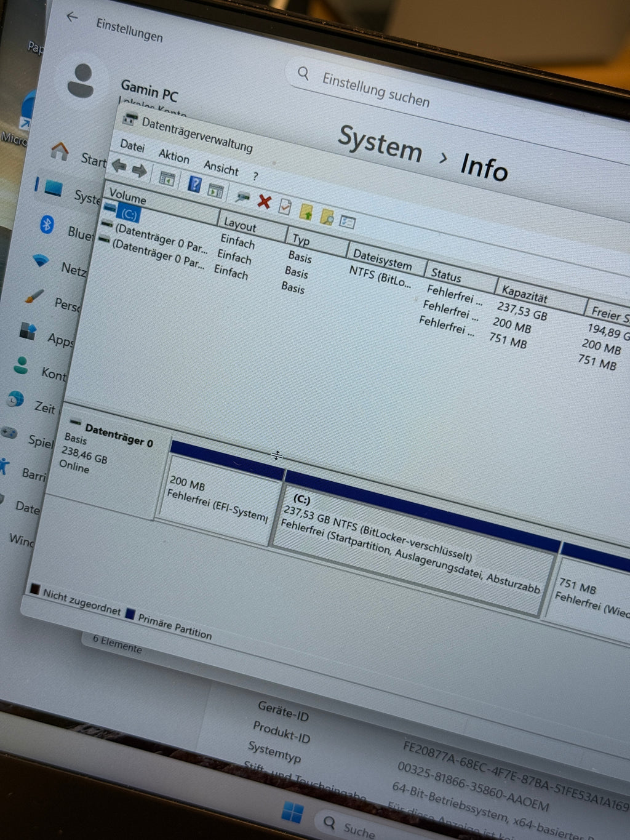630x840 pixels.
Task: Click the disk drive rescan toolbar icon
Action: click(x=243, y=196)
